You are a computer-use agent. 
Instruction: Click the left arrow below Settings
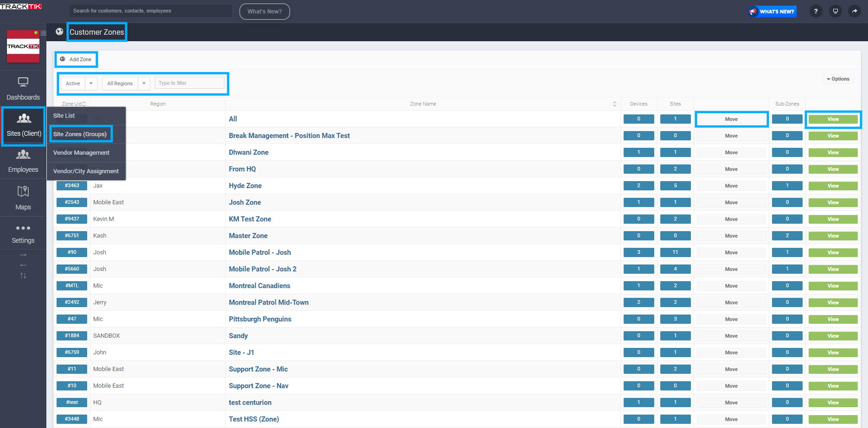pos(23,265)
